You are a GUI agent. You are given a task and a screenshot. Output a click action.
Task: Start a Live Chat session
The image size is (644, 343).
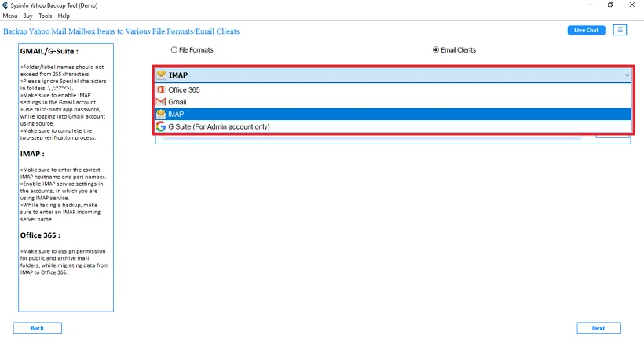click(x=586, y=30)
